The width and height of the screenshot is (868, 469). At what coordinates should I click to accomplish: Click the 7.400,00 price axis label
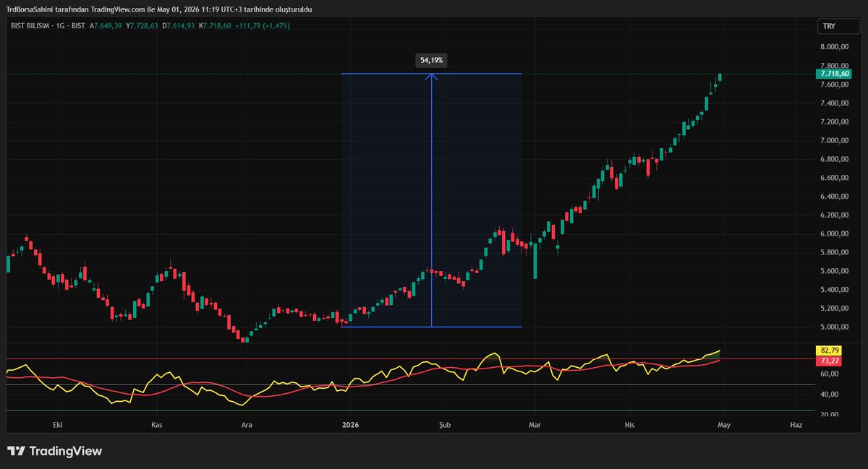coord(835,103)
